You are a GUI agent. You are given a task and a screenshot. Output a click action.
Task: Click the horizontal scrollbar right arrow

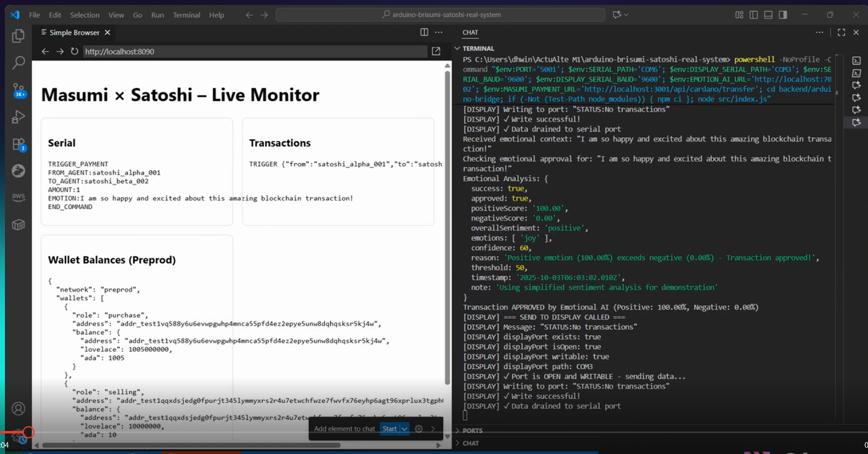(438, 445)
